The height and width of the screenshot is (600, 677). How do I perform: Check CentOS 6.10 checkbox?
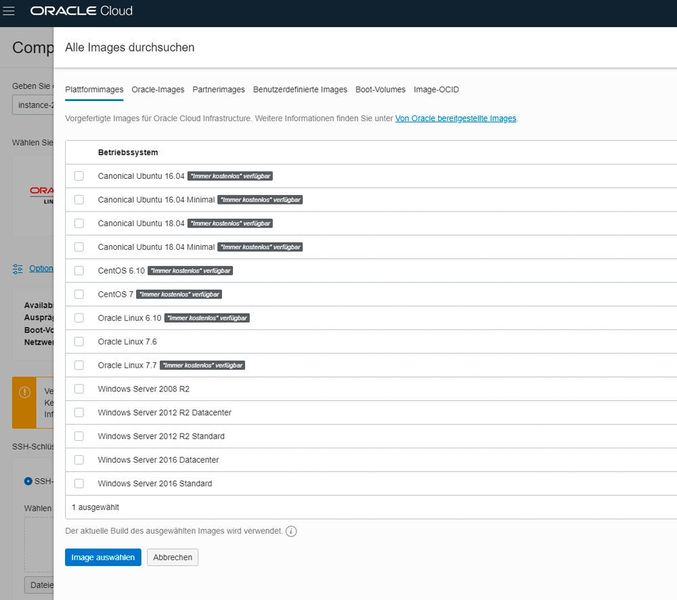(x=79, y=271)
